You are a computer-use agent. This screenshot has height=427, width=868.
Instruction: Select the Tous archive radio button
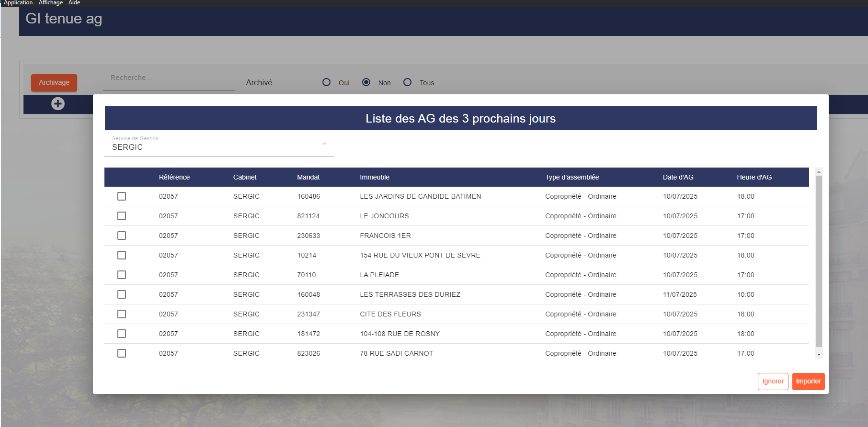coord(407,82)
